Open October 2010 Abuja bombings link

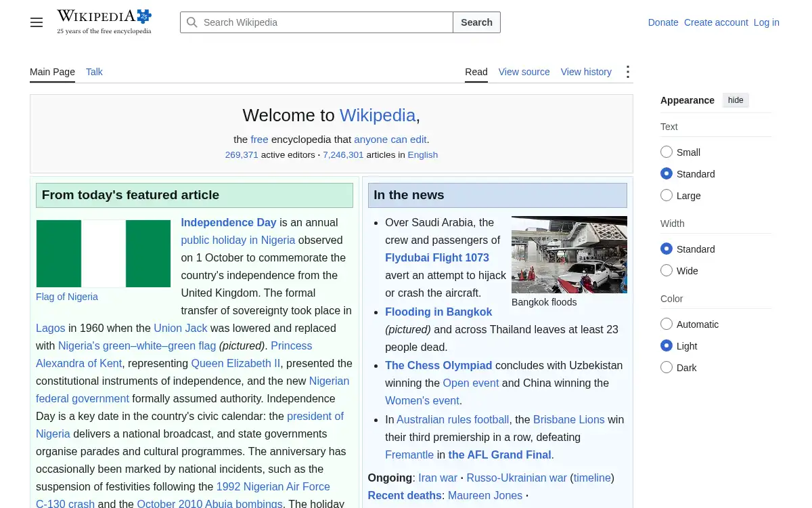click(x=210, y=504)
